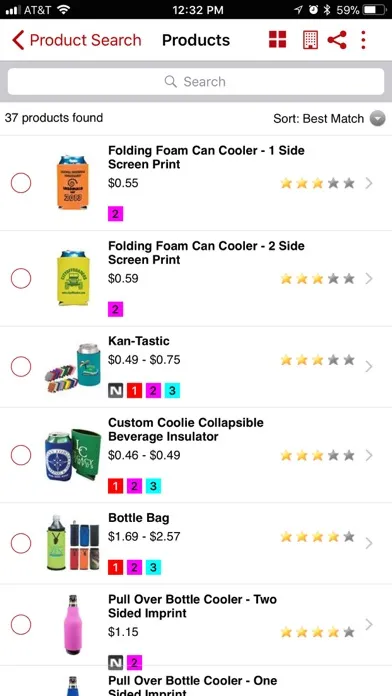Tap the star rating for Bottle Bag
This screenshot has height=696, width=392.
[x=317, y=537]
